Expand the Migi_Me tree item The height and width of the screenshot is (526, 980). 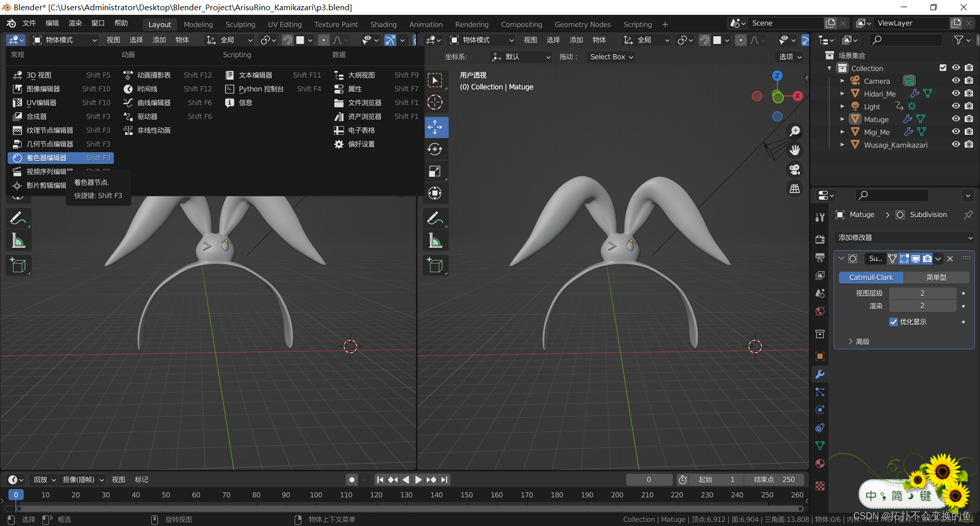pos(842,132)
